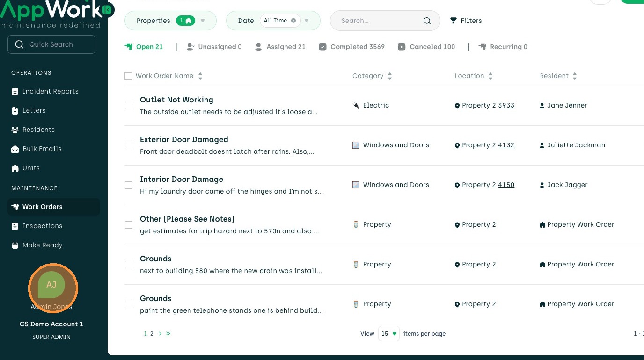Click resident name Juliette Jackman
This screenshot has height=360, width=644.
pyautogui.click(x=576, y=145)
